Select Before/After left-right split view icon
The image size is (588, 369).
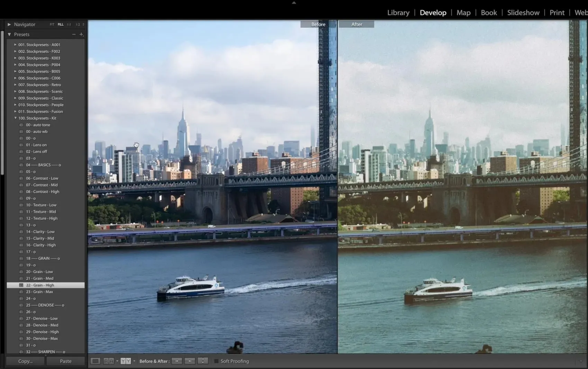tap(109, 361)
